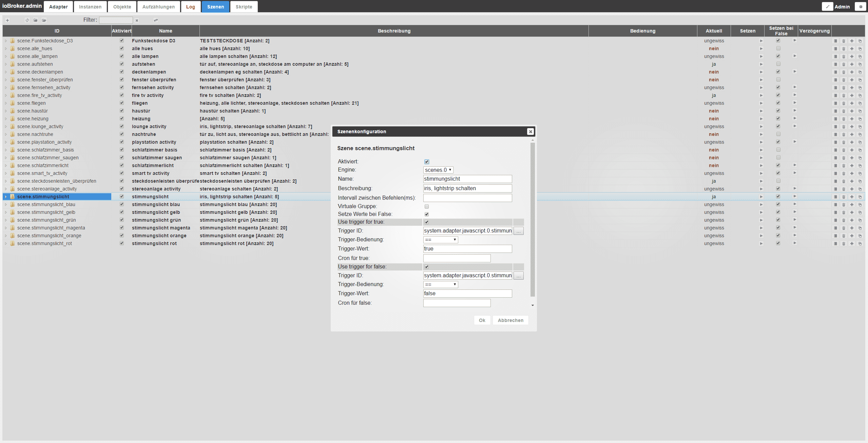Image resolution: width=868 pixels, height=443 pixels.
Task: Expand the scene.heizung tree row
Action: click(x=6, y=119)
